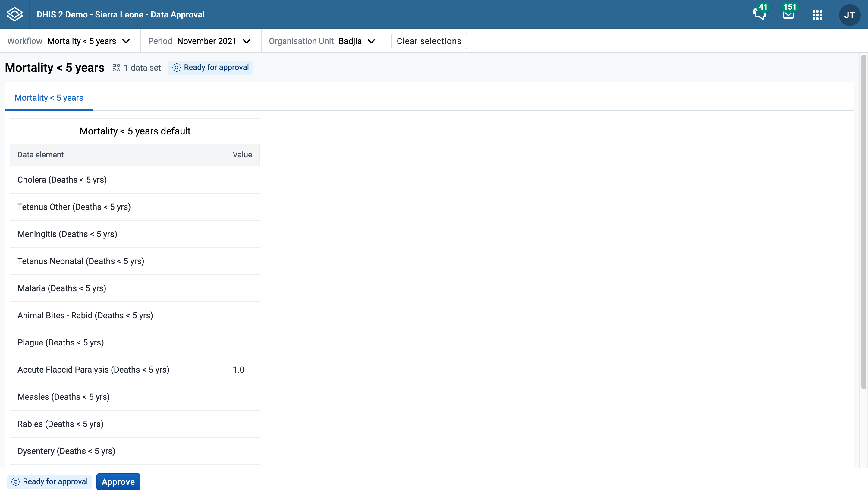Click the Value column header

point(242,155)
